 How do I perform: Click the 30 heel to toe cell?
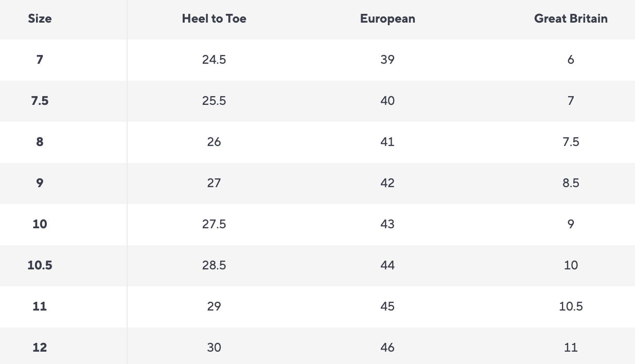214,348
